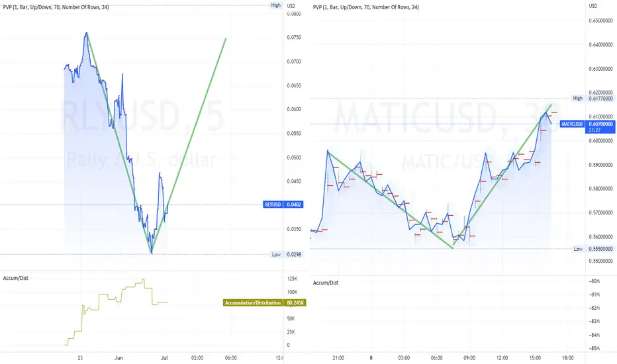Click the 0.56000000 price axis label
Viewport: 617px width, 364px height.
click(x=601, y=236)
